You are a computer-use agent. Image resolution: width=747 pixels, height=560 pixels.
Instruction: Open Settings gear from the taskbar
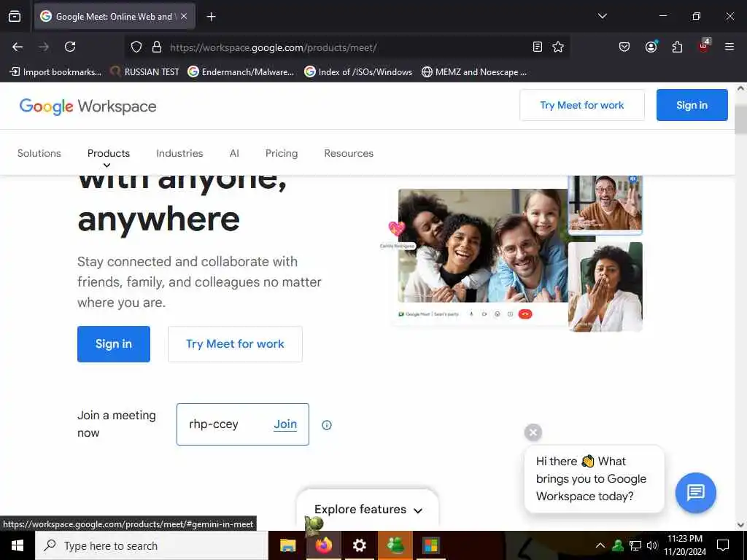coord(359,545)
